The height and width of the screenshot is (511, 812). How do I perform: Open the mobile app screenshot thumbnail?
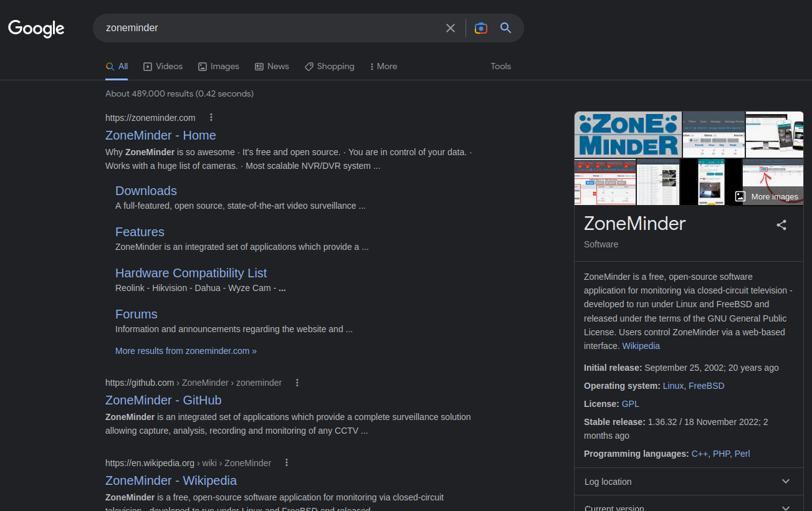(710, 182)
